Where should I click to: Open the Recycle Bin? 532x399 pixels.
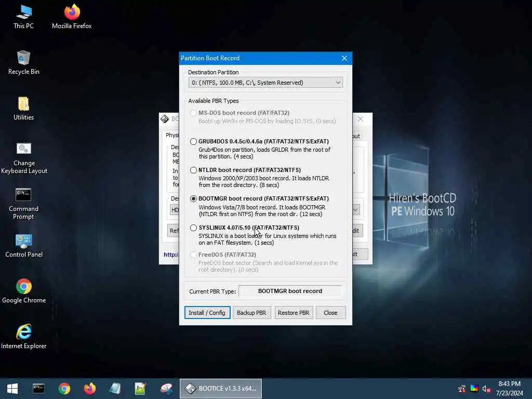point(23,62)
